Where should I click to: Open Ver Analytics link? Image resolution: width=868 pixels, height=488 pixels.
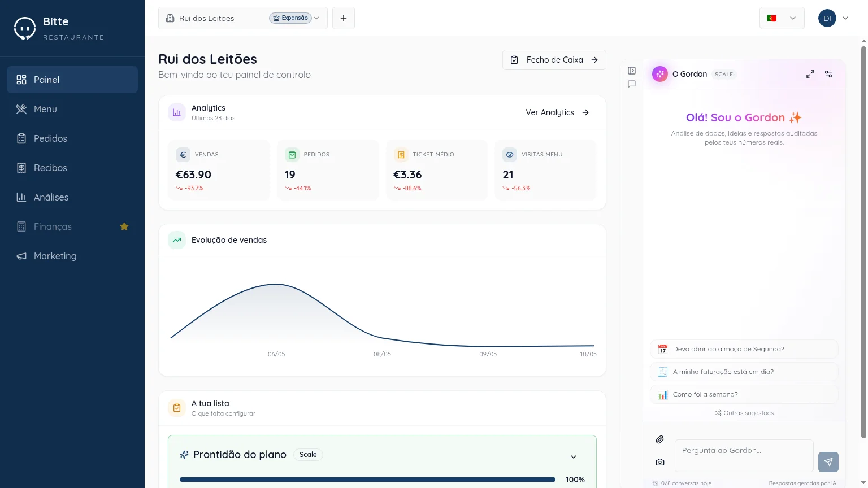coord(557,112)
